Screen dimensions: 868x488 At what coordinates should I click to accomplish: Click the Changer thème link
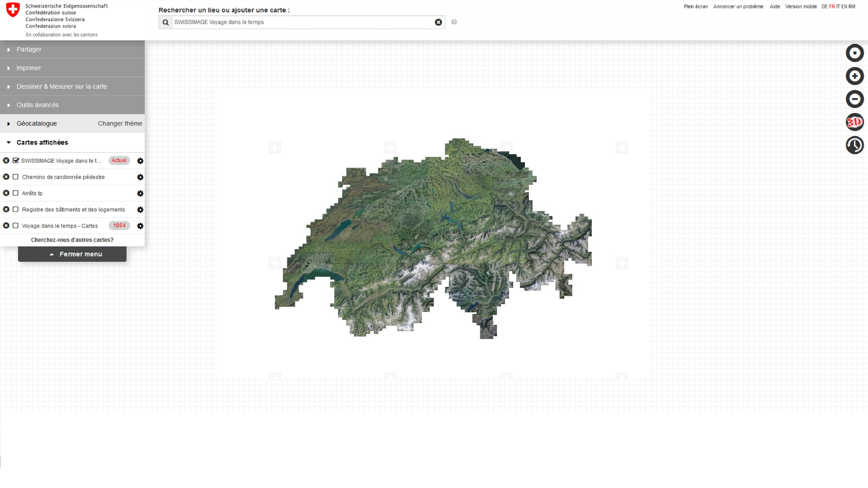point(120,124)
